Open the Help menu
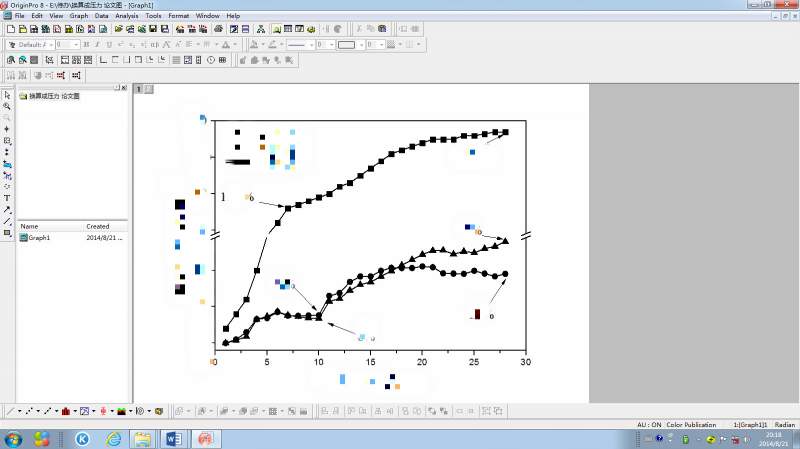800x449 pixels. [x=233, y=16]
